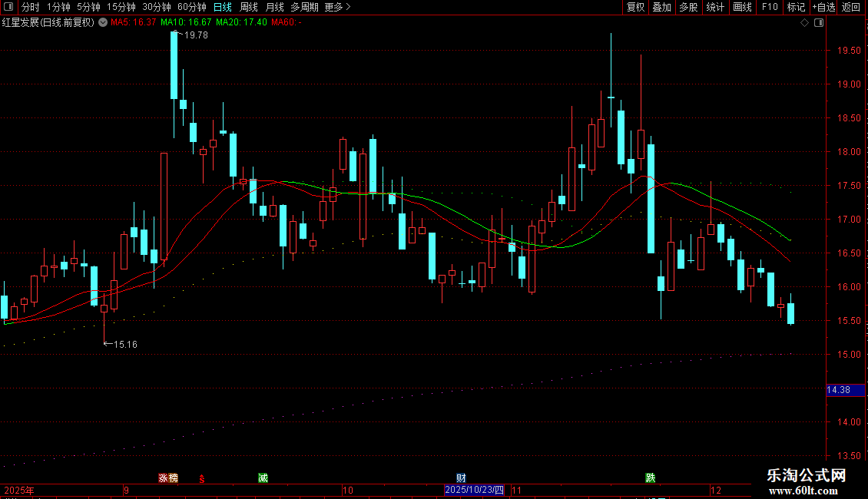The height and width of the screenshot is (499, 868).
Task: Click the 19.78 high price annotation
Action: [x=196, y=35]
